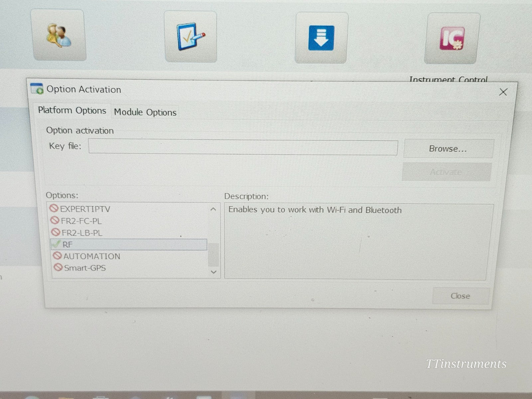532x399 pixels.
Task: Click the disabled icon beside AUTOMATION
Action: pyautogui.click(x=58, y=256)
